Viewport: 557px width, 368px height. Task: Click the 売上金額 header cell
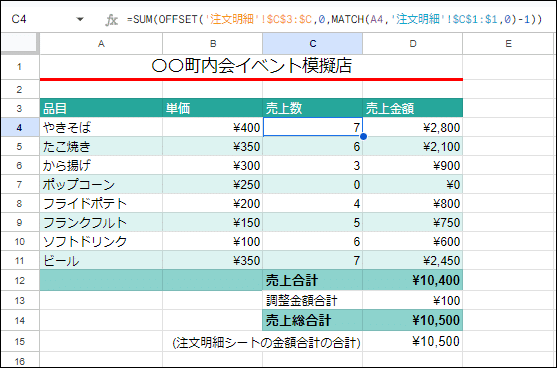tap(412, 108)
